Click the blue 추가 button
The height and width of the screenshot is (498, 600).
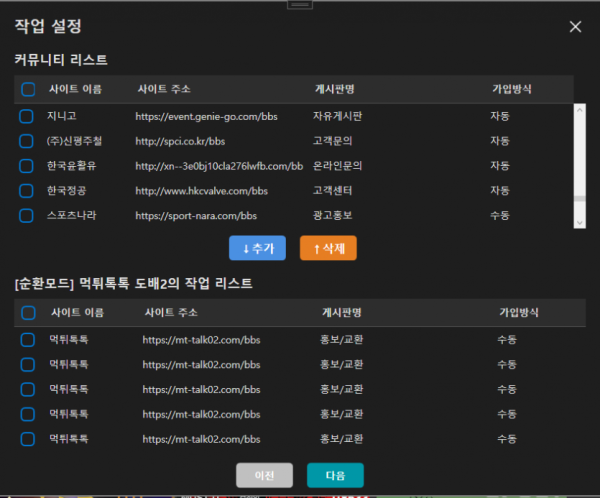[257, 247]
